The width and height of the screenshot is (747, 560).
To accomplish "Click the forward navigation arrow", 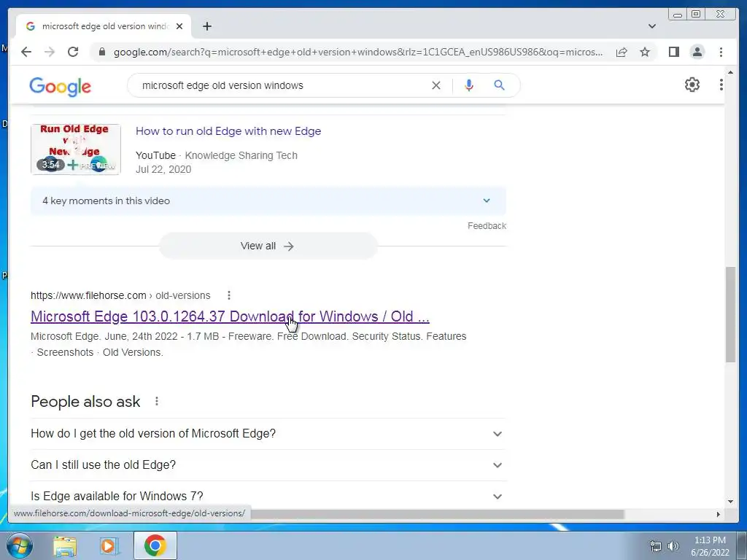I will [50, 52].
